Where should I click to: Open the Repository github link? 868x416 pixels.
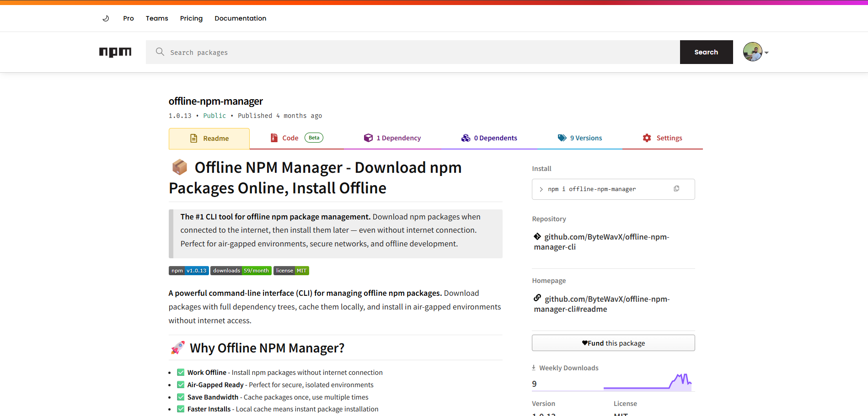(x=601, y=242)
